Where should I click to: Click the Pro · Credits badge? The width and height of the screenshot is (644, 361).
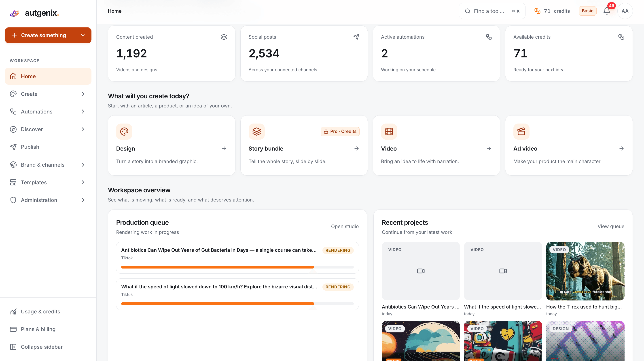(x=340, y=131)
